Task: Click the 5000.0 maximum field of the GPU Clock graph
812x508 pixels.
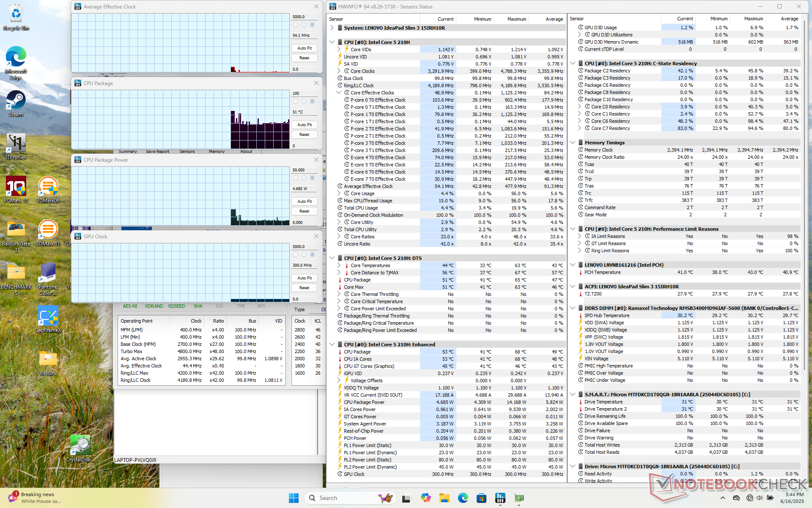Action: (x=304, y=246)
